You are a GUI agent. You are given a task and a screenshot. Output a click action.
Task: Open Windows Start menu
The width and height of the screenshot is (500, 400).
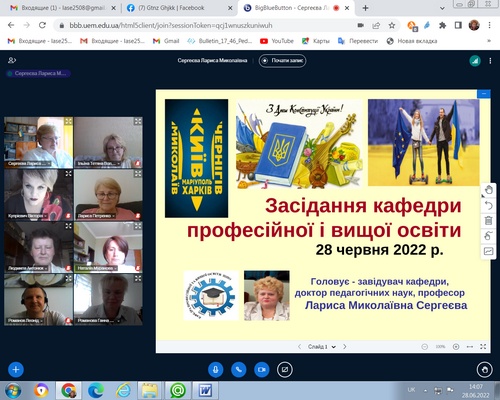13,390
